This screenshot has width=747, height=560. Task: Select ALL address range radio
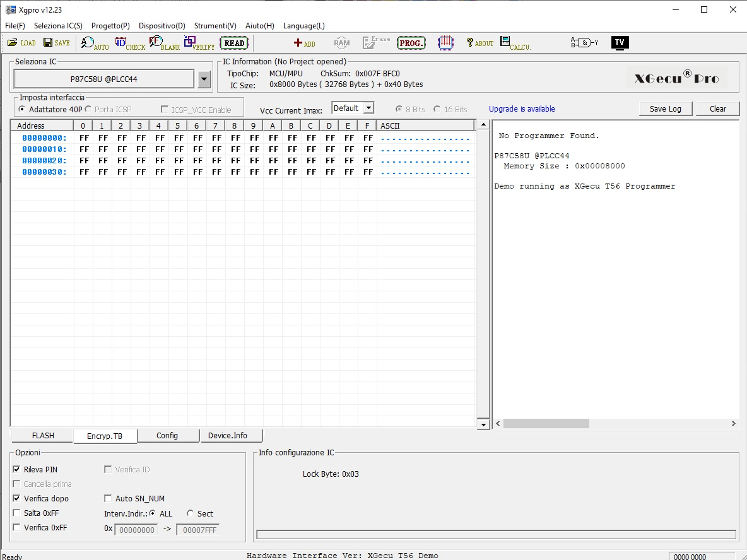[x=153, y=513]
